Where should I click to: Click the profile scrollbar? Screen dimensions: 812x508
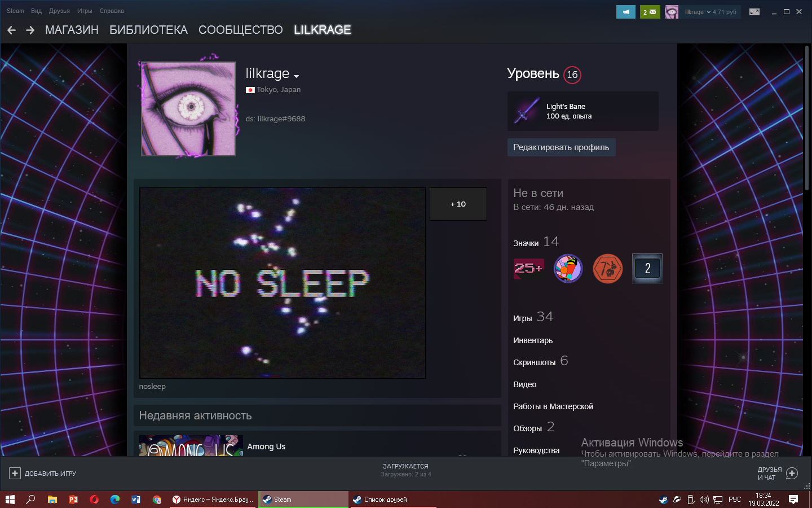tap(806, 119)
